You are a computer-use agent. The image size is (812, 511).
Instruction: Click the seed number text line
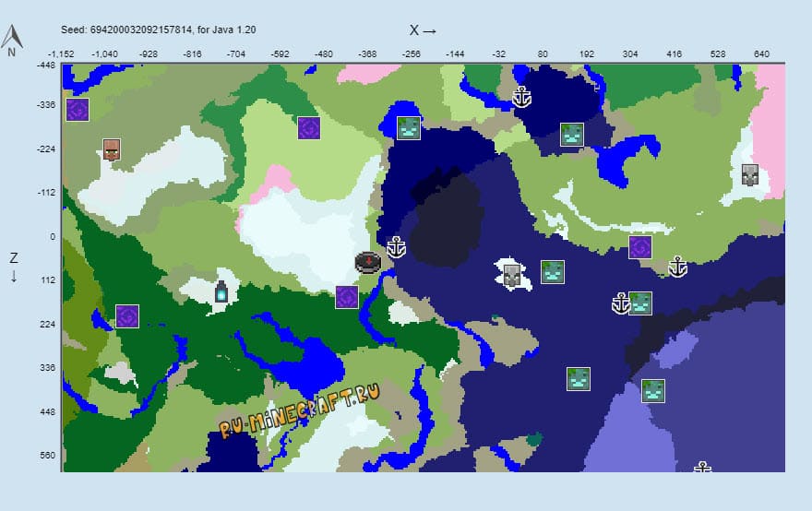coord(159,30)
